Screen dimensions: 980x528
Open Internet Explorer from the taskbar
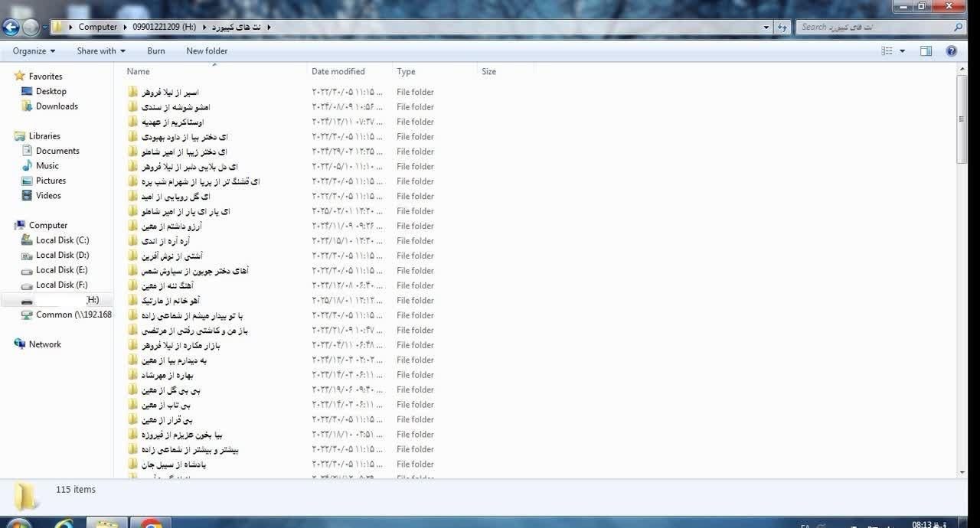(x=64, y=523)
